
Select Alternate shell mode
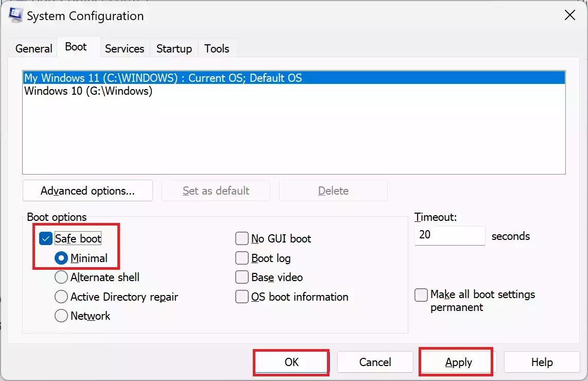click(61, 277)
